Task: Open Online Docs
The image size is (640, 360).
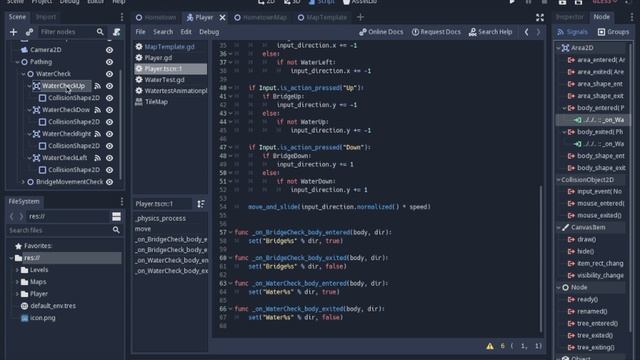Action: click(x=381, y=32)
